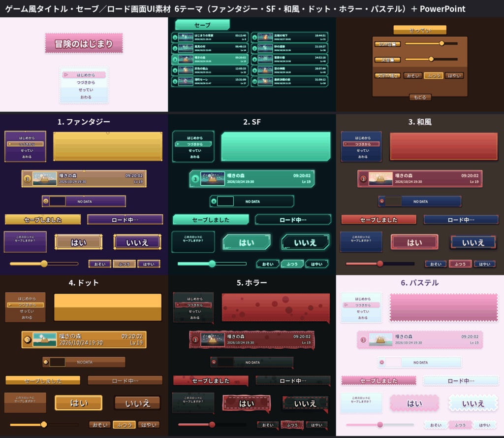Image resolution: width=504 pixels, height=438 pixels.
Task: Decline with いいえ in the SF theme
Action: click(305, 242)
